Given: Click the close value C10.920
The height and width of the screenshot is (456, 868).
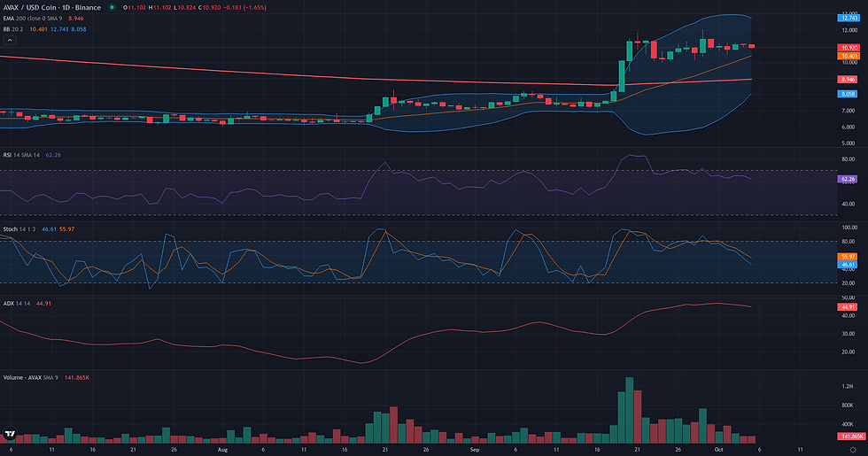Looking at the screenshot, I should (x=211, y=8).
